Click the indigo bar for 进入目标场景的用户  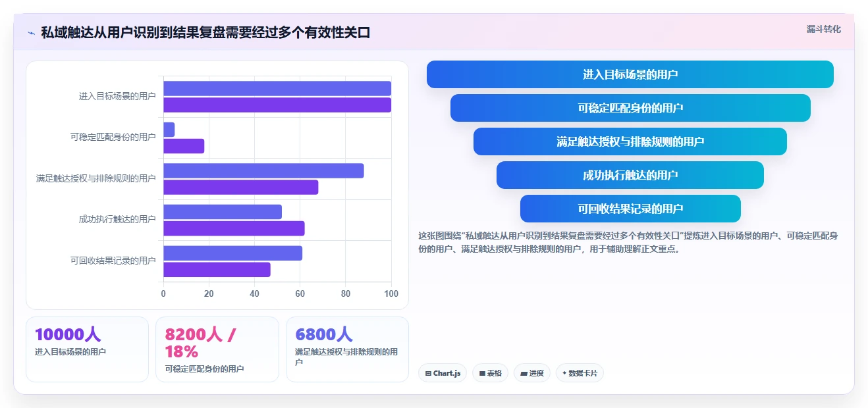point(277,89)
